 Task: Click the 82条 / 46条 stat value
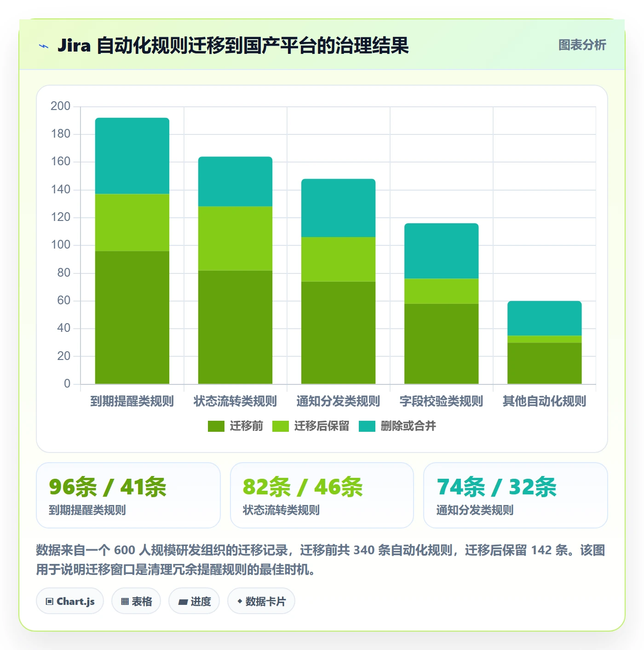[303, 487]
